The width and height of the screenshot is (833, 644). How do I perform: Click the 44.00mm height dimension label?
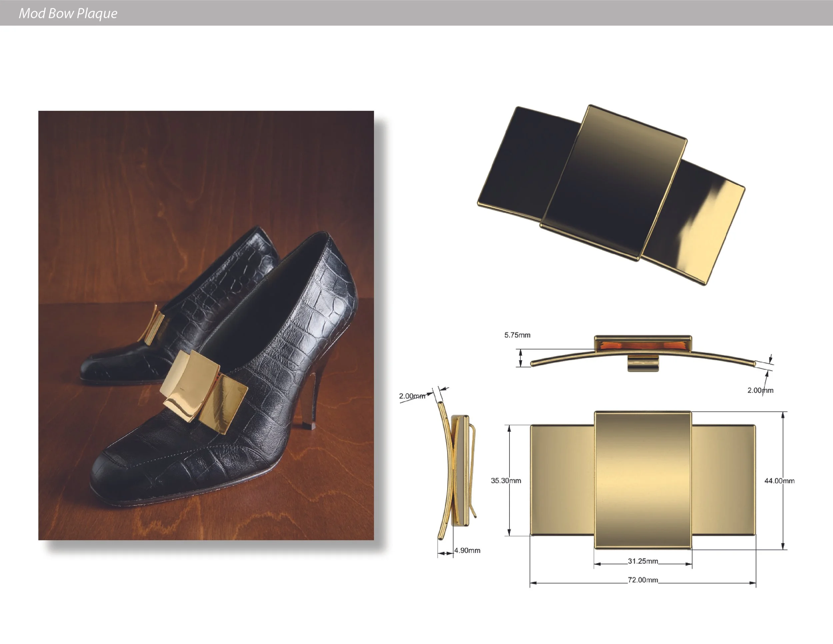click(779, 481)
